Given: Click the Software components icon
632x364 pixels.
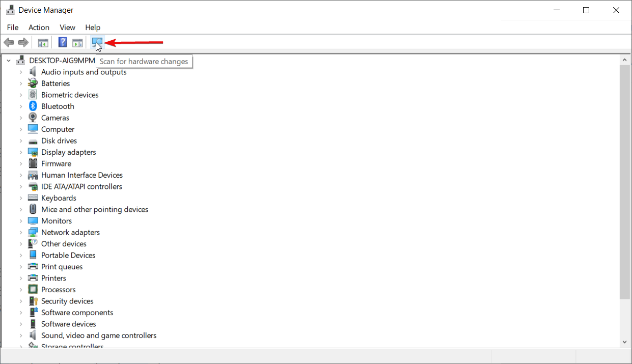Looking at the screenshot, I should click(33, 313).
